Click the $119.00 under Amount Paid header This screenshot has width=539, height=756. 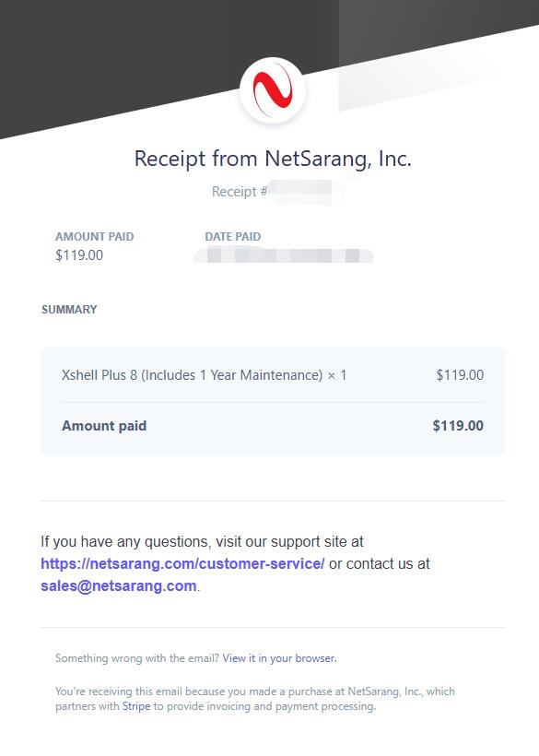pos(79,255)
